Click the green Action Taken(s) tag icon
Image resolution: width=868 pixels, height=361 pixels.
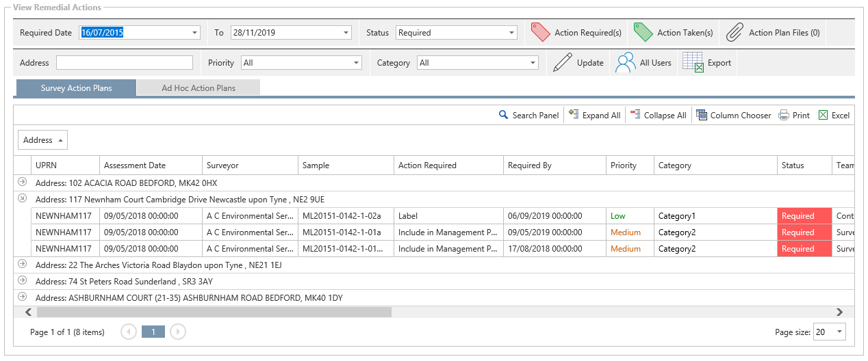pos(643,32)
